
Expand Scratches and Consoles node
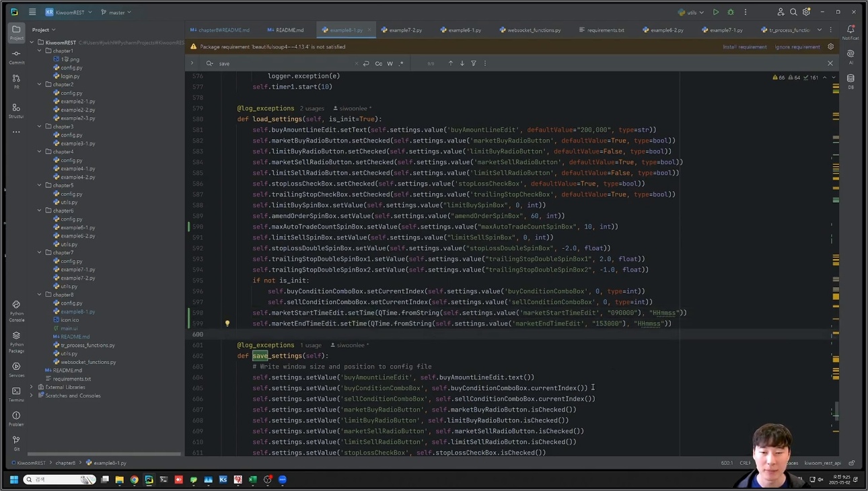point(32,395)
